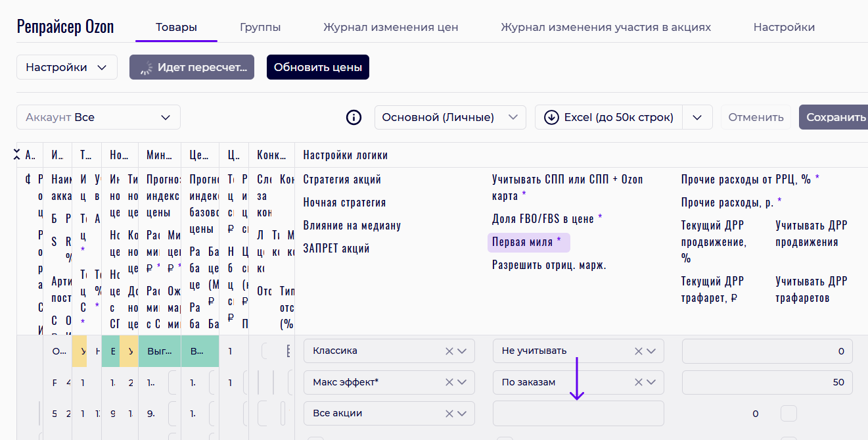Open the Настройки dropdown below the title
Viewport: 868px width, 440px height.
66,67
